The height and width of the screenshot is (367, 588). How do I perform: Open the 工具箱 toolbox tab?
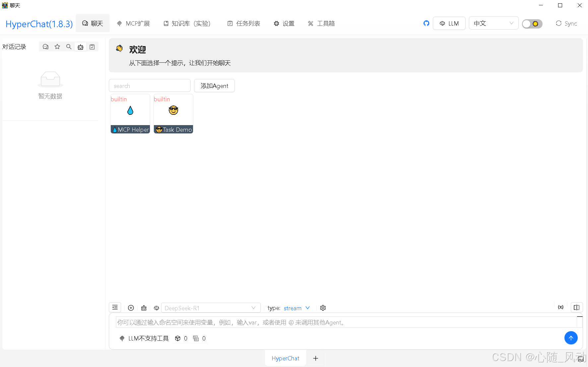coord(321,23)
